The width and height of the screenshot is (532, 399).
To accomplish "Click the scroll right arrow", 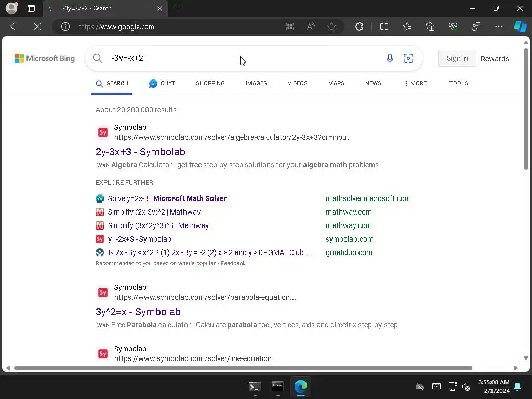I will tap(516, 368).
